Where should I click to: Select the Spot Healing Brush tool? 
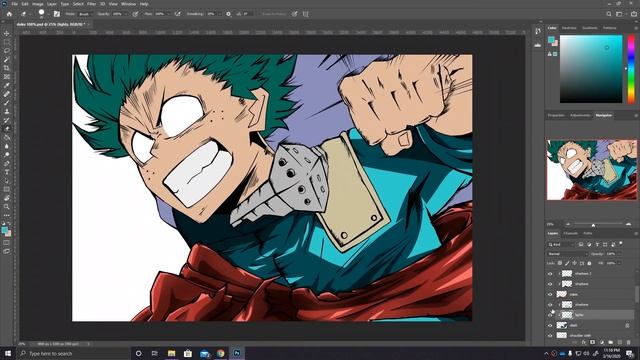coord(7,94)
